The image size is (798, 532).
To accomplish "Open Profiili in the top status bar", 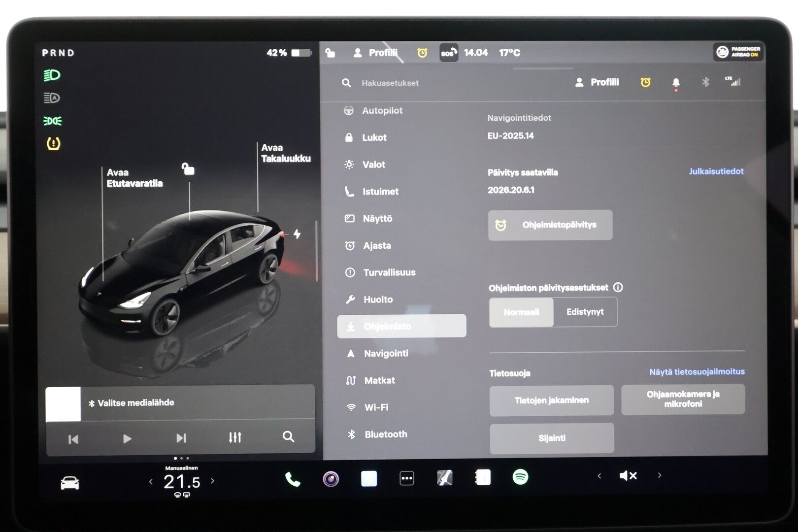I will coord(375,53).
